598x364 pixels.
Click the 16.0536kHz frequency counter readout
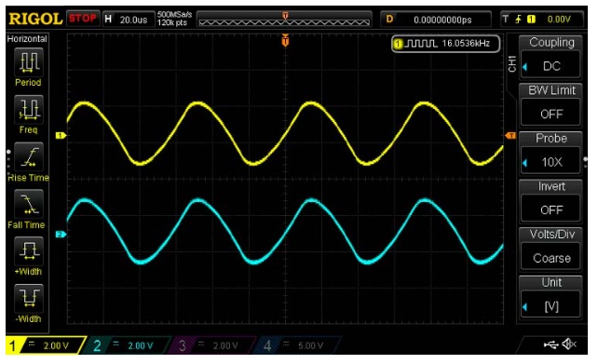pos(445,44)
